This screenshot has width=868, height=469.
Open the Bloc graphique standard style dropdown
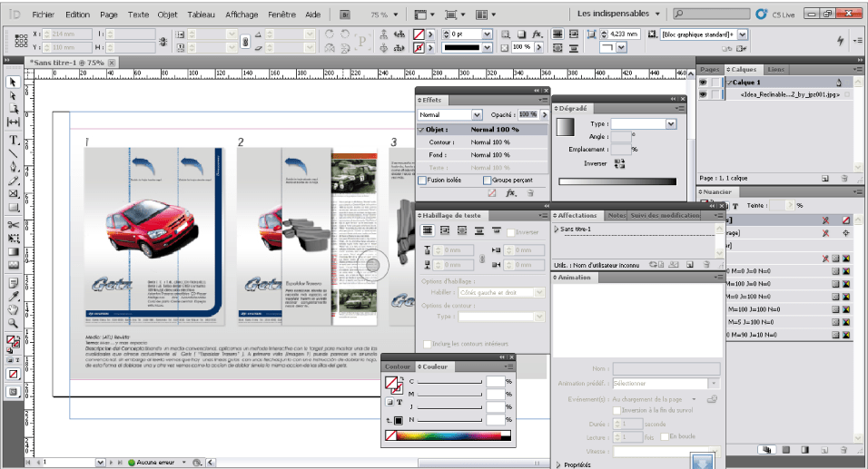point(743,34)
